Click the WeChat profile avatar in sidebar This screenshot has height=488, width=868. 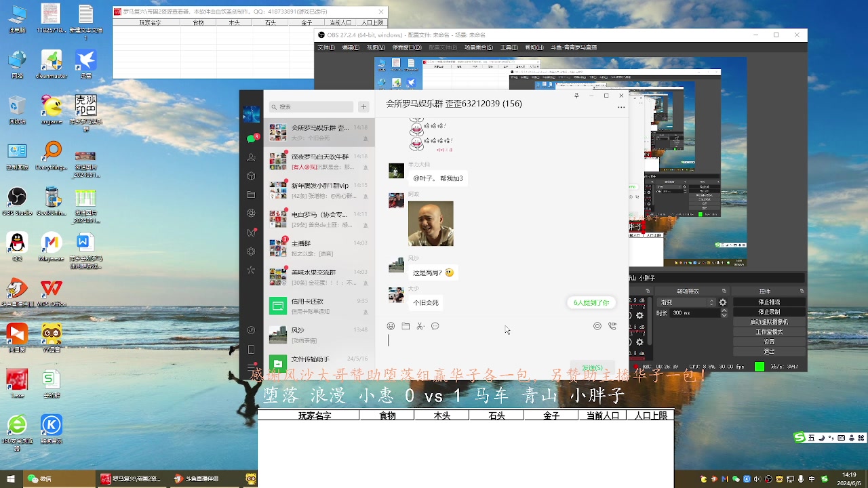click(252, 114)
